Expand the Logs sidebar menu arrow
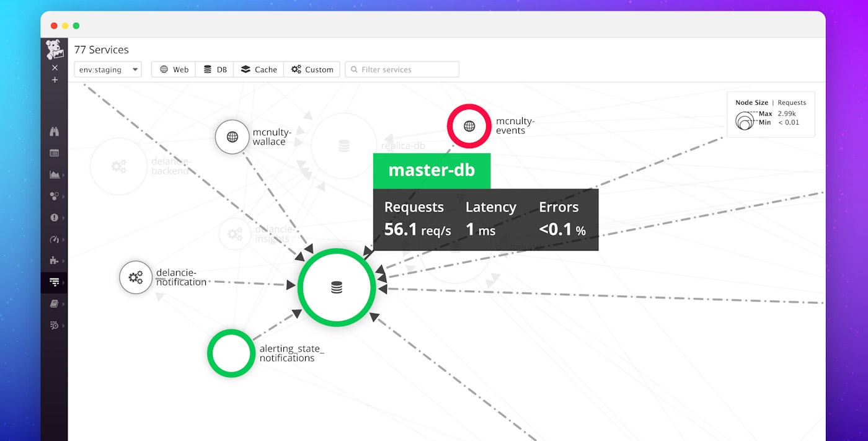This screenshot has height=441, width=868. (62, 326)
